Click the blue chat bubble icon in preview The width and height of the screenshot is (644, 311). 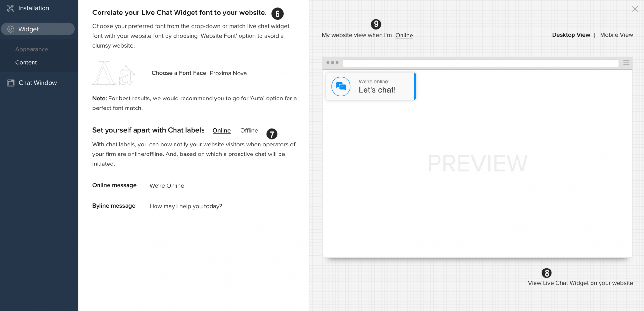point(341,86)
